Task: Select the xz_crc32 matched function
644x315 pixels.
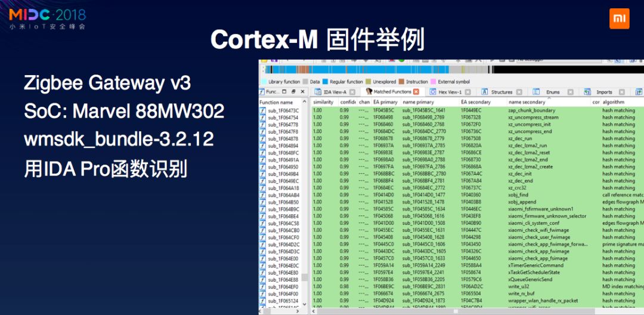Action: pos(477,188)
